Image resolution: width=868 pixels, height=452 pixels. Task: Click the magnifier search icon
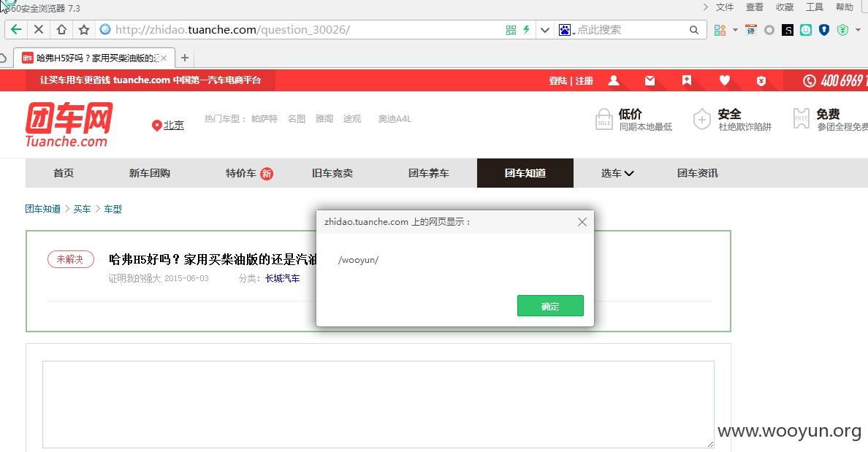(x=693, y=30)
